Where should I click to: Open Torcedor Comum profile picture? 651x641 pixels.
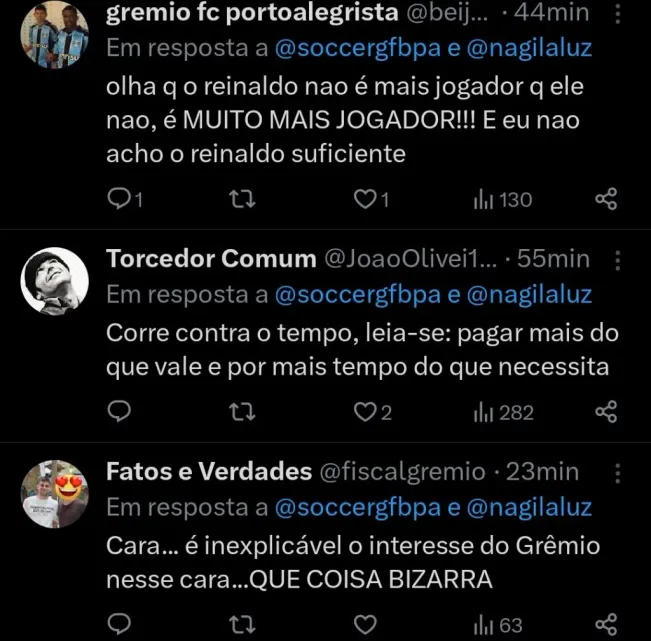tap(55, 280)
